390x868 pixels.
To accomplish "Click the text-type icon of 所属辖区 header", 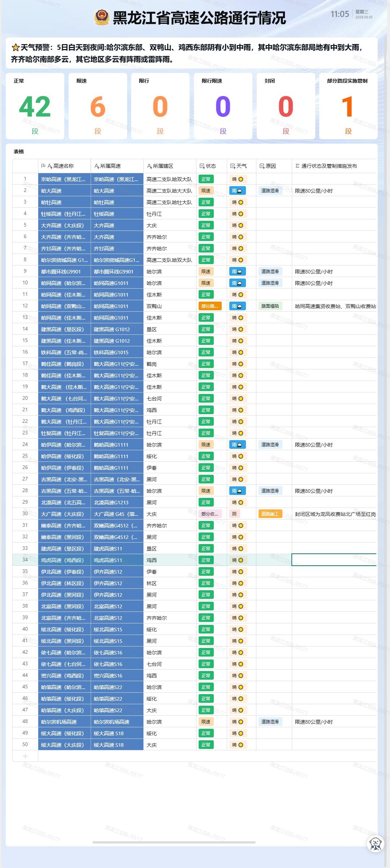I will (149, 166).
